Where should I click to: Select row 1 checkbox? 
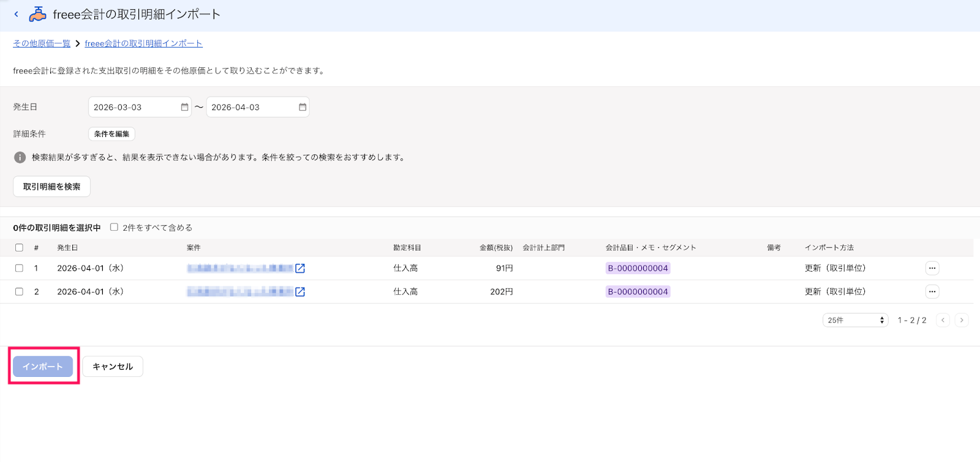click(19, 268)
